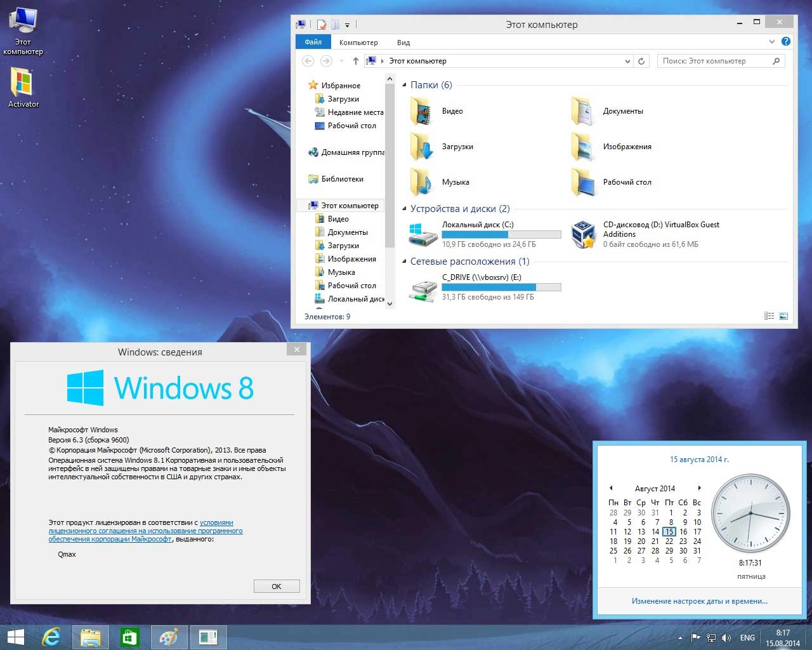The width and height of the screenshot is (812, 650).
Task: Open the Вид ribbon tab
Action: pos(403,43)
